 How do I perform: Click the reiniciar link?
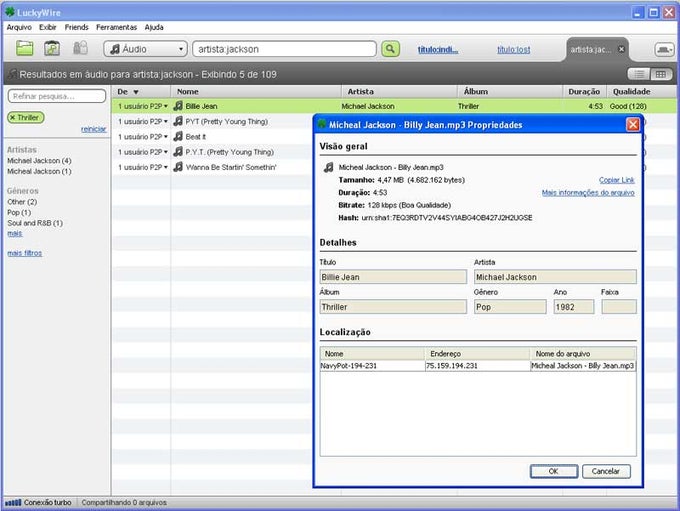(93, 129)
